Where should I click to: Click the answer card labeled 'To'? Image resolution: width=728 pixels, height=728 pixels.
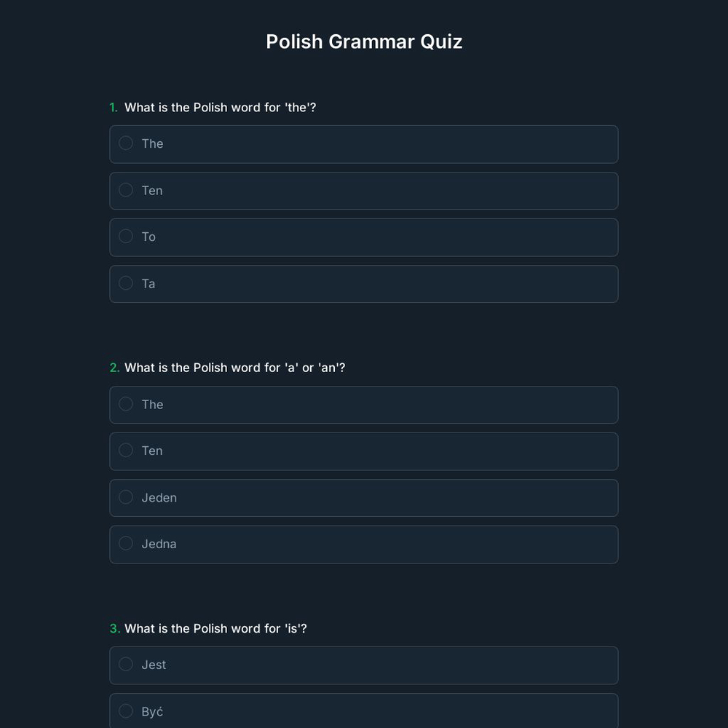coord(364,237)
